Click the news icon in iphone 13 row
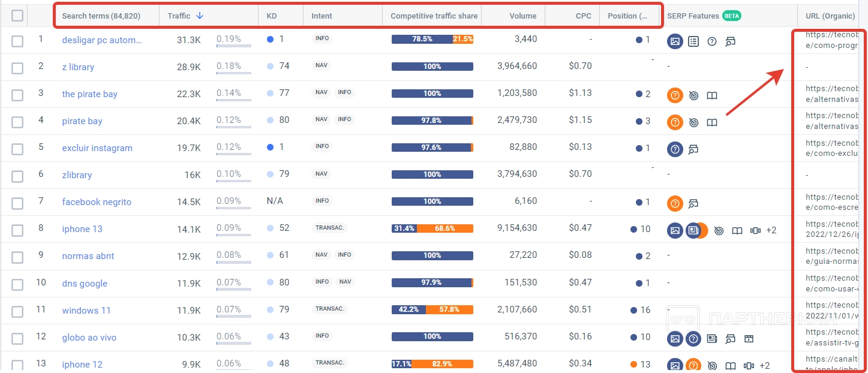Screen dimensions: 868x373 [x=693, y=230]
